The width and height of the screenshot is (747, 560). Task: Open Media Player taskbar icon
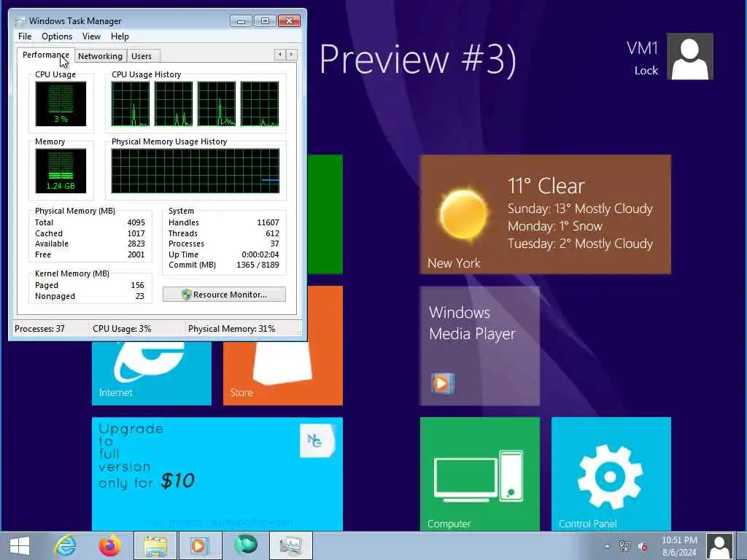tap(200, 545)
